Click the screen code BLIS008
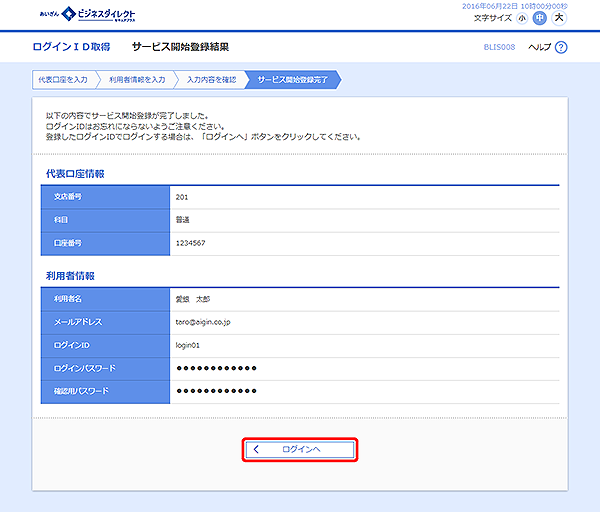 pyautogui.click(x=499, y=47)
